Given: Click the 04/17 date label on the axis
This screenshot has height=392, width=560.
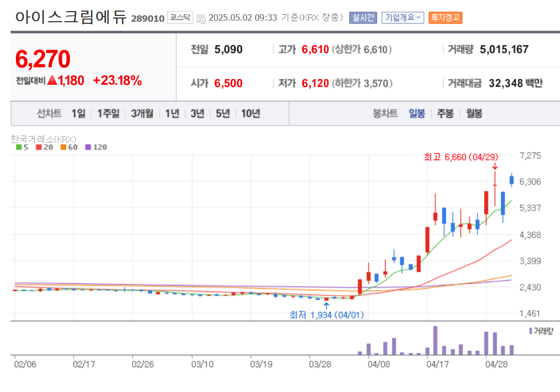Looking at the screenshot, I should [x=438, y=364].
